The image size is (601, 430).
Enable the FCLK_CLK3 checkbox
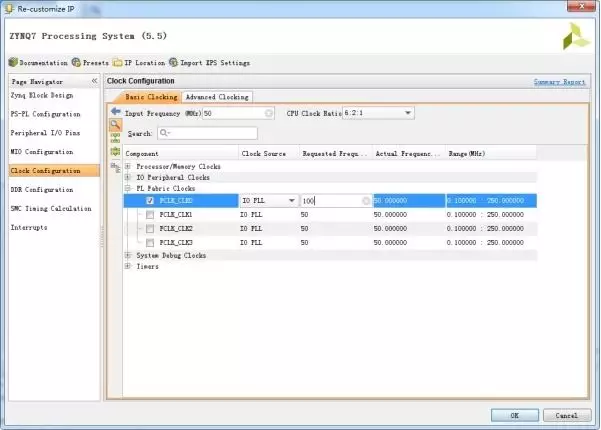tap(150, 243)
